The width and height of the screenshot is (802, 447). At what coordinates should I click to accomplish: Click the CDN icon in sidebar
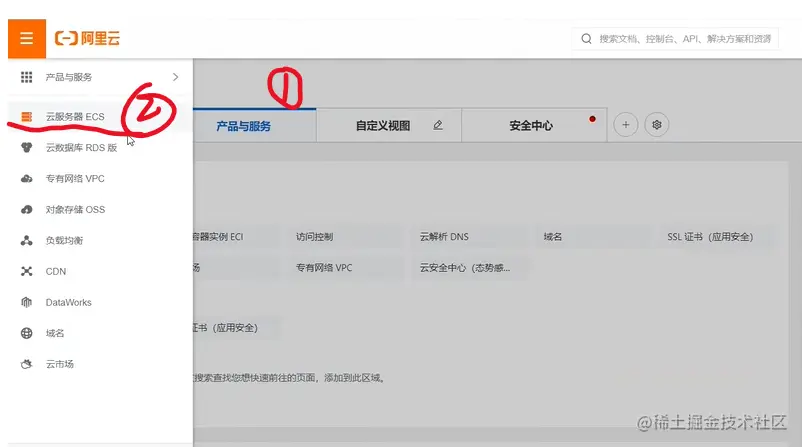coord(26,272)
